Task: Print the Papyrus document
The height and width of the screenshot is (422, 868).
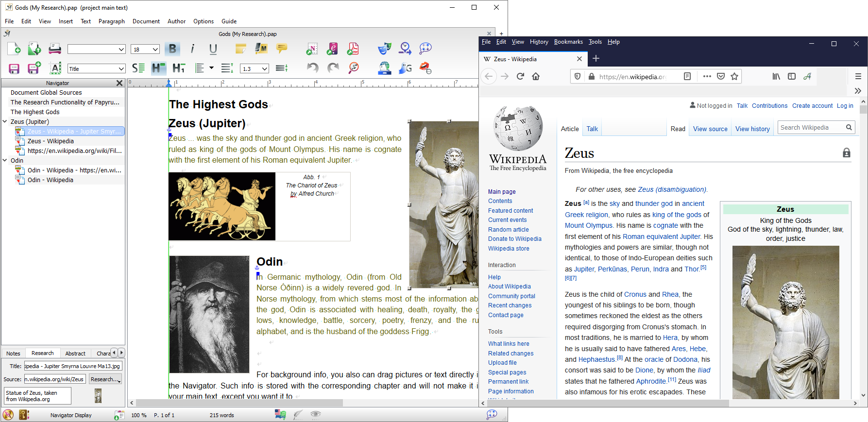Action: [x=55, y=49]
